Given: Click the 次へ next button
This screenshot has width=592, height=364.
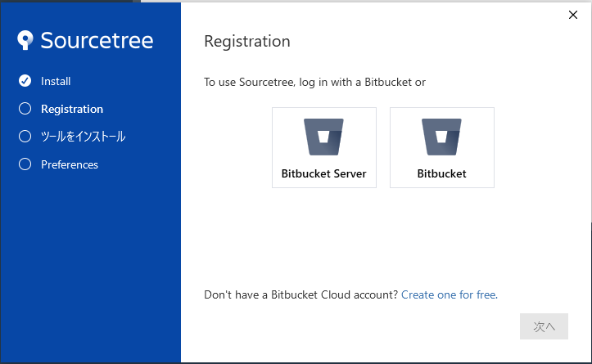Looking at the screenshot, I should click(x=544, y=326).
